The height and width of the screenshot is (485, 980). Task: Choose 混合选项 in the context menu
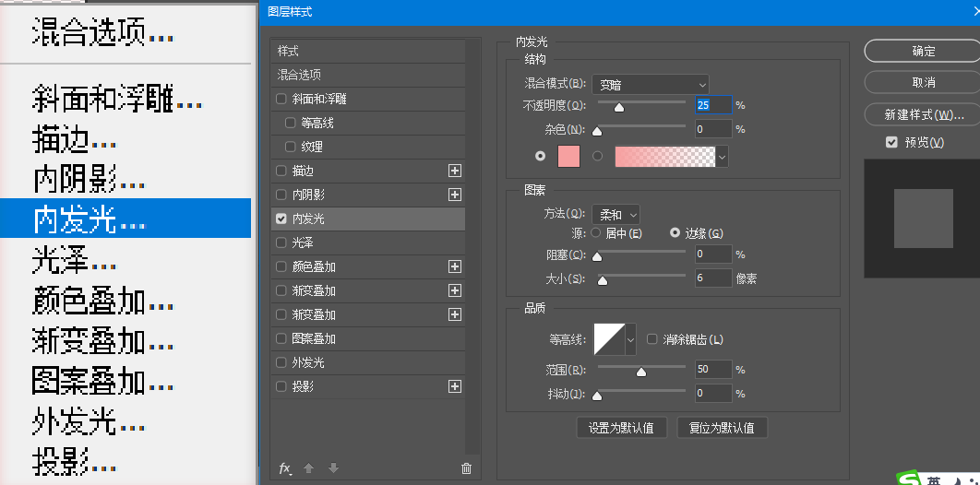pyautogui.click(x=102, y=34)
